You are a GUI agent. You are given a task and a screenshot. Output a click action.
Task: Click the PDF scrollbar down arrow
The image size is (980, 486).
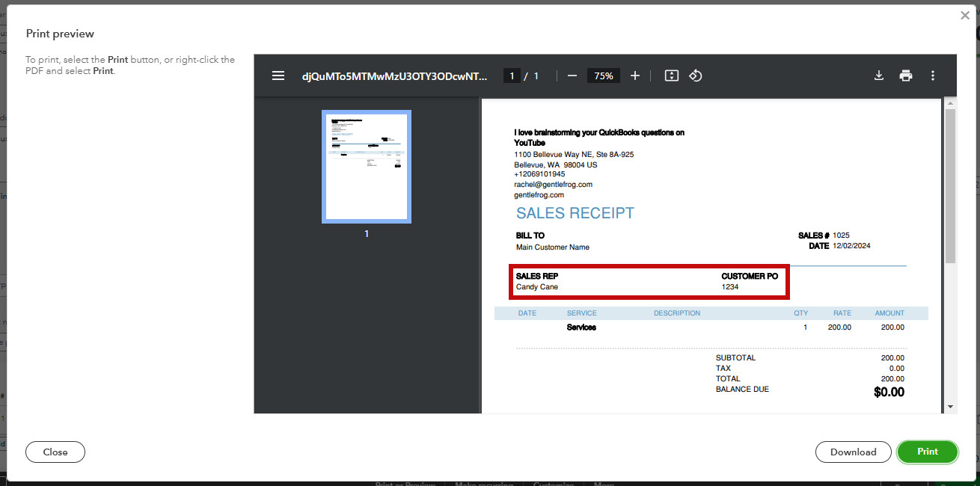[x=951, y=407]
